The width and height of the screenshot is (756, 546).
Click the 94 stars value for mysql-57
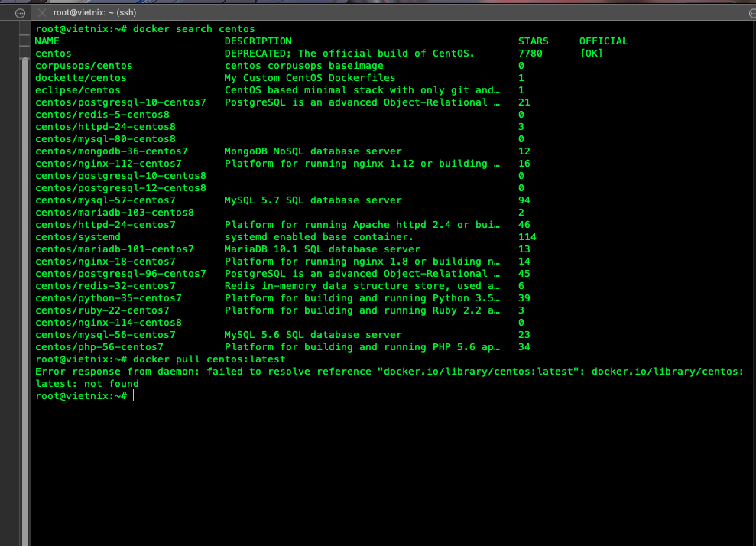point(524,200)
